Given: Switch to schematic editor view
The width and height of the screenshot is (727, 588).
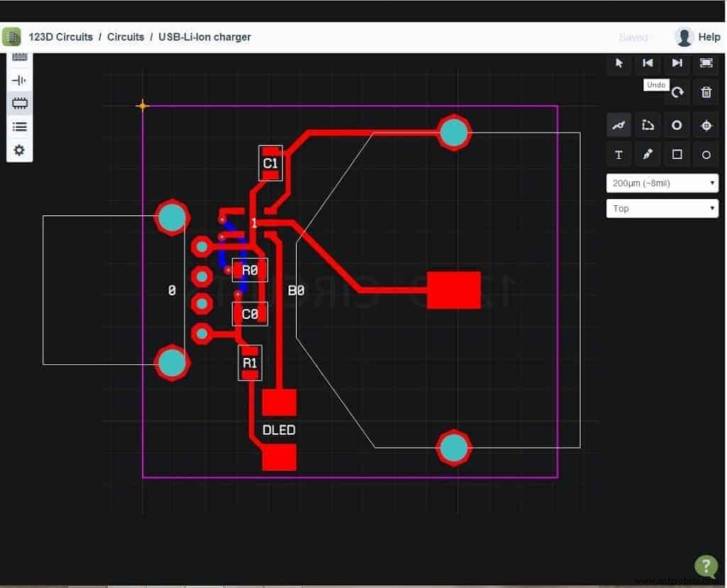Looking at the screenshot, I should 19,80.
